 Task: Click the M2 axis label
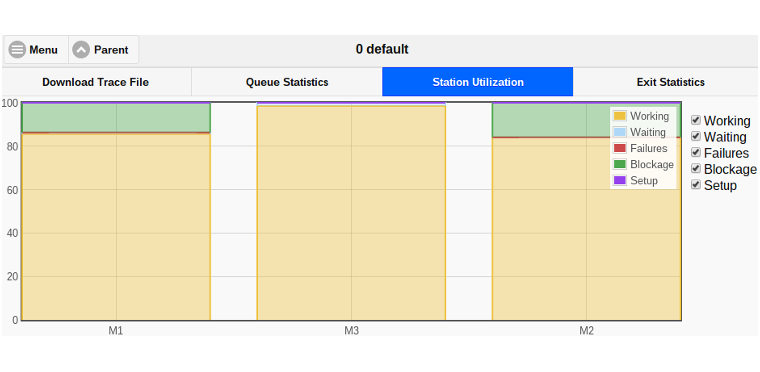(x=586, y=331)
